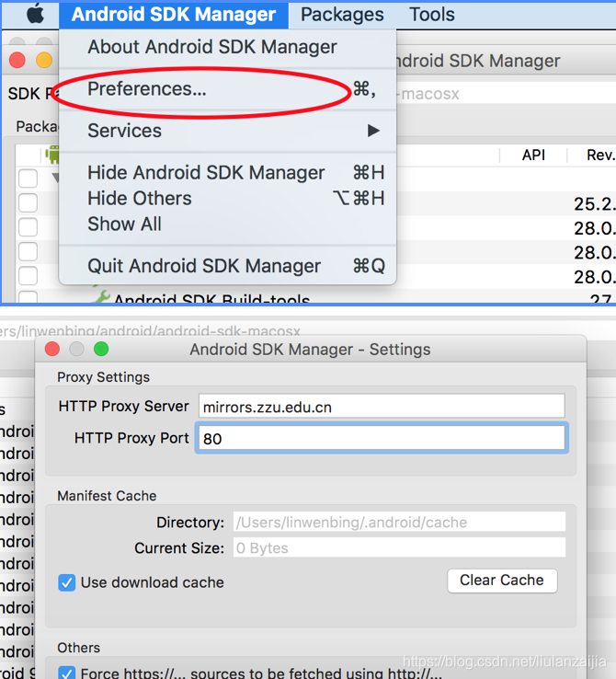Click the Current Size field

pos(399,547)
